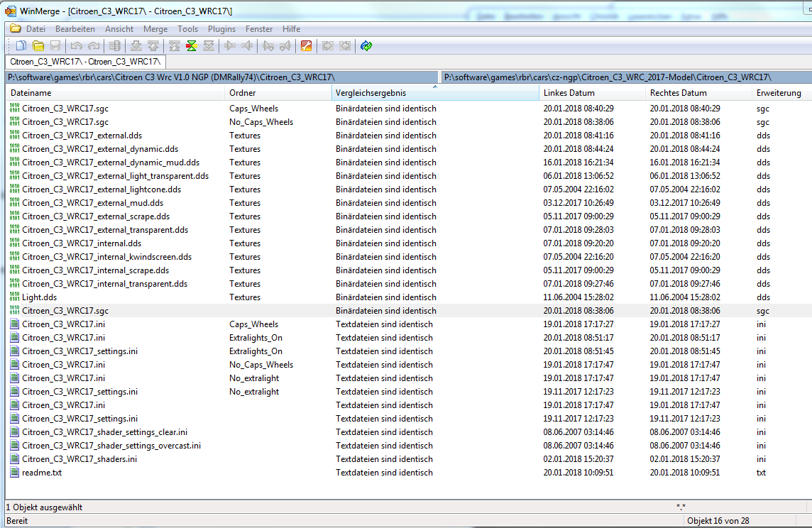This screenshot has width=812, height=528.
Task: Click the New document toolbar icon
Action: 21,46
